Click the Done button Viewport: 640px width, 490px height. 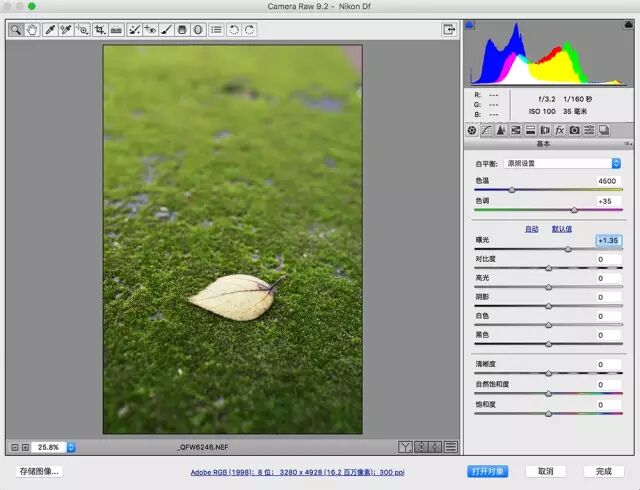click(x=604, y=471)
